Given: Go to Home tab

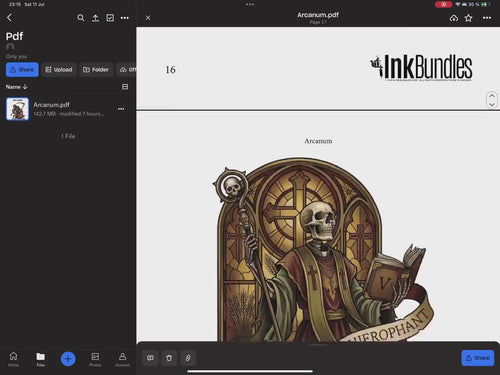Looking at the screenshot, I should [x=13, y=359].
